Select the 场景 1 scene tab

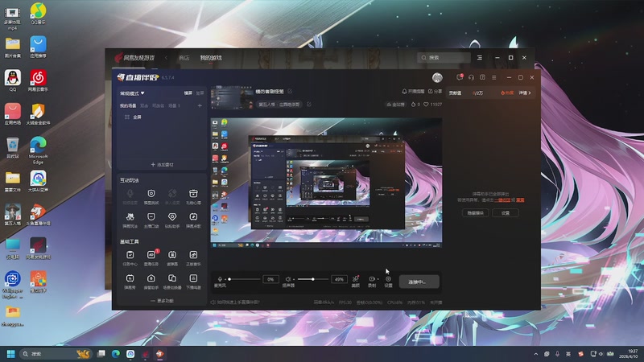[x=174, y=105]
